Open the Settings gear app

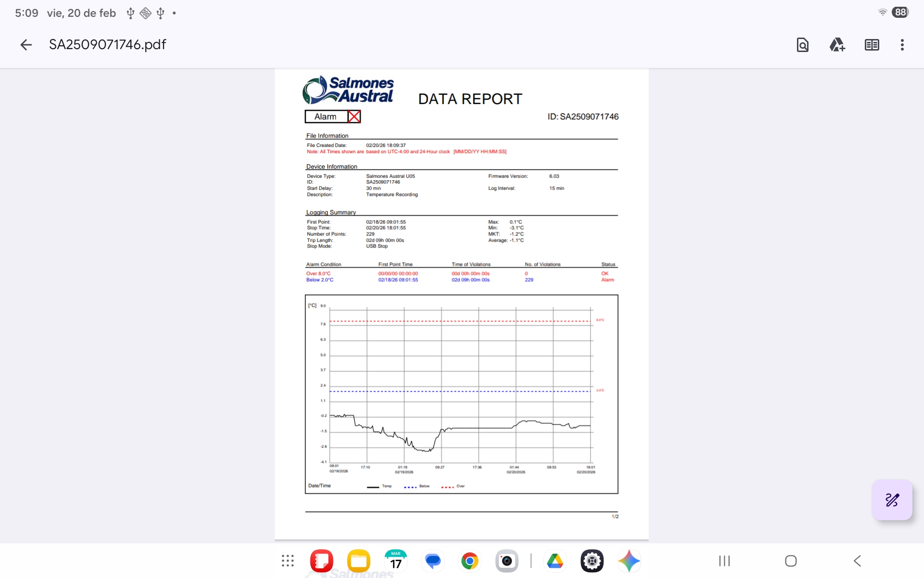click(x=592, y=561)
